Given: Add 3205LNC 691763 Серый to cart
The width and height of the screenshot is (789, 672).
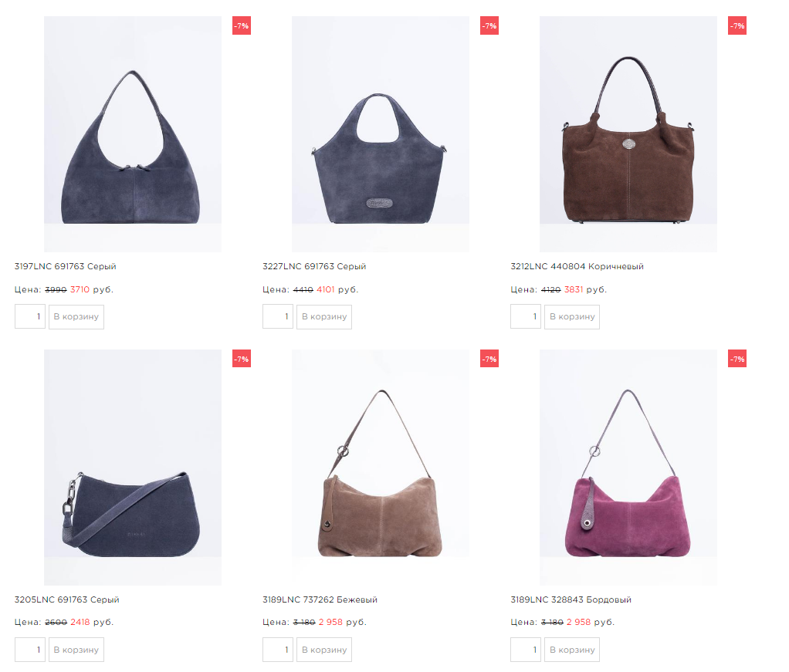Looking at the screenshot, I should pyautogui.click(x=76, y=650).
